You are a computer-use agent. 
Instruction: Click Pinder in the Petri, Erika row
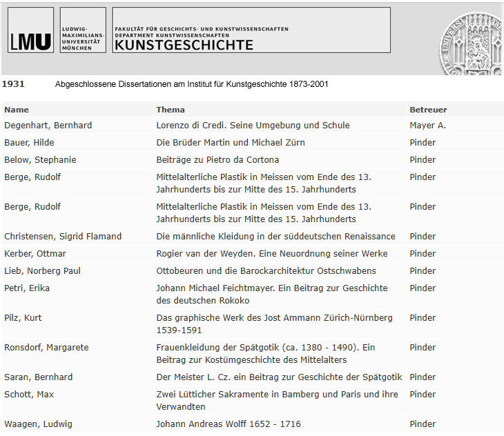point(423,288)
